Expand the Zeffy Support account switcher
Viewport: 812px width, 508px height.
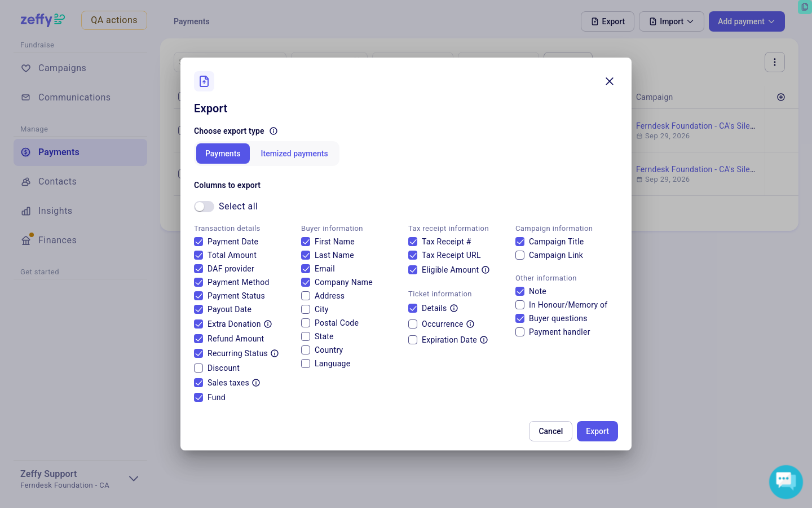point(80,479)
